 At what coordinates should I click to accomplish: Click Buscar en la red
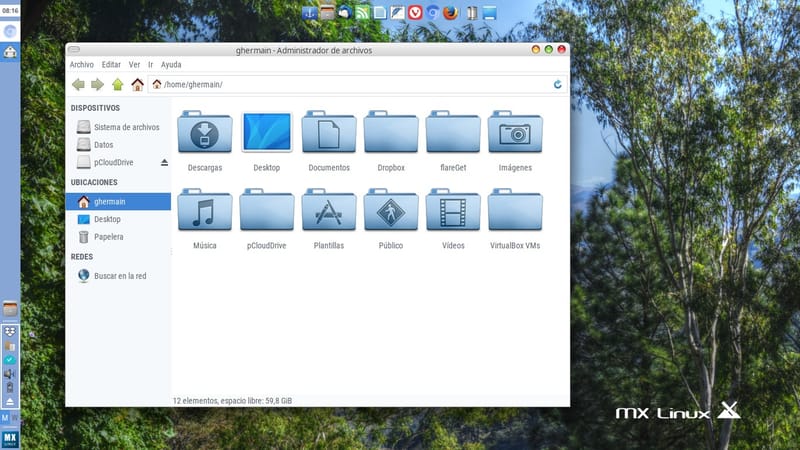[118, 276]
